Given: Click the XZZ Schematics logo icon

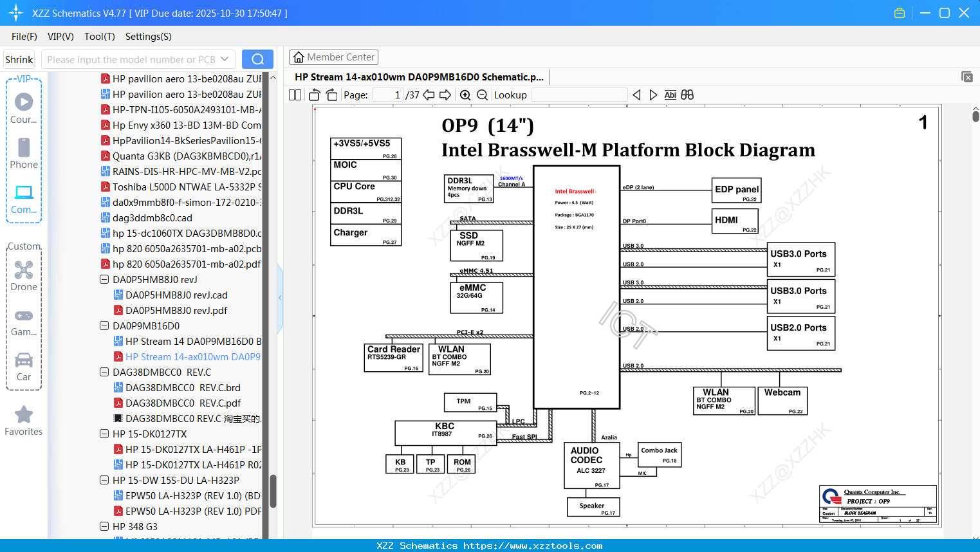Looking at the screenshot, I should pos(15,13).
